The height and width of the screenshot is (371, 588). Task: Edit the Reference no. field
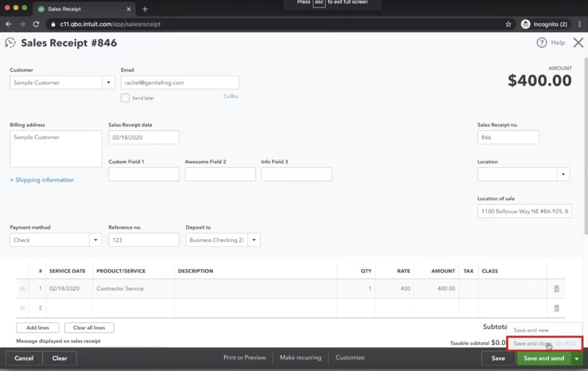click(x=144, y=239)
